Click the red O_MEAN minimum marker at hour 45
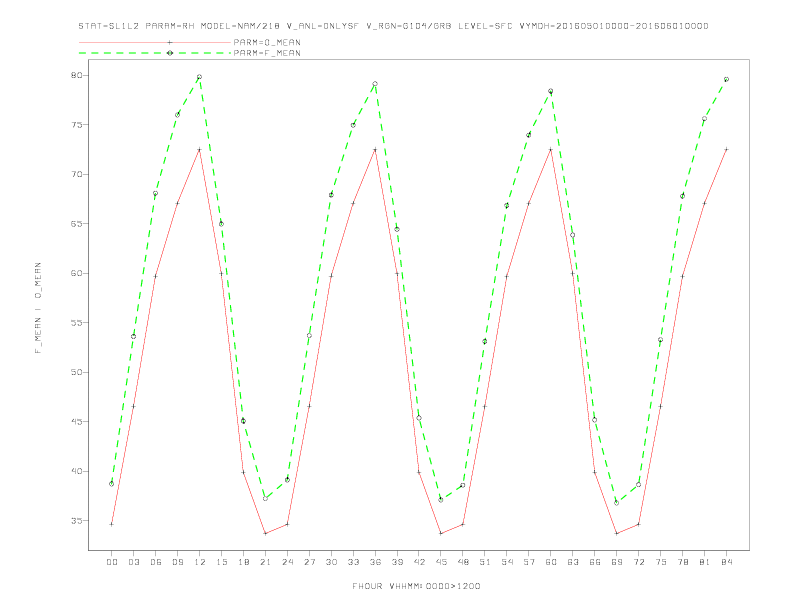 441,533
